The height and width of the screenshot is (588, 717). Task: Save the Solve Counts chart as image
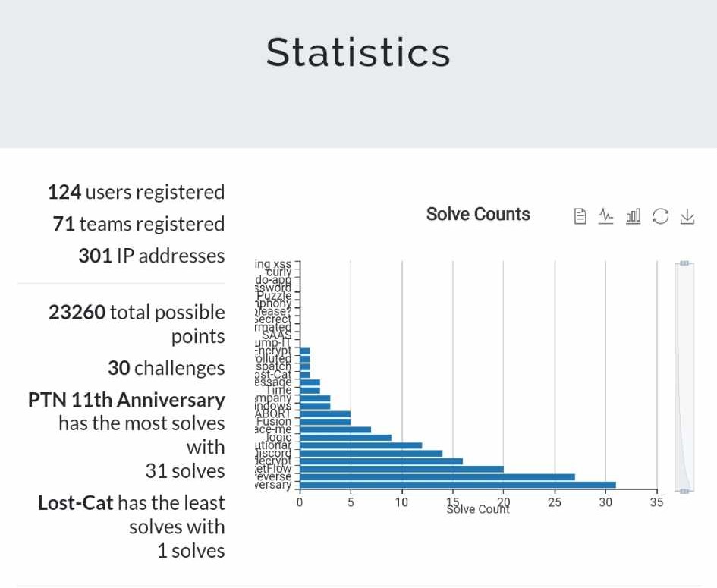click(x=687, y=216)
